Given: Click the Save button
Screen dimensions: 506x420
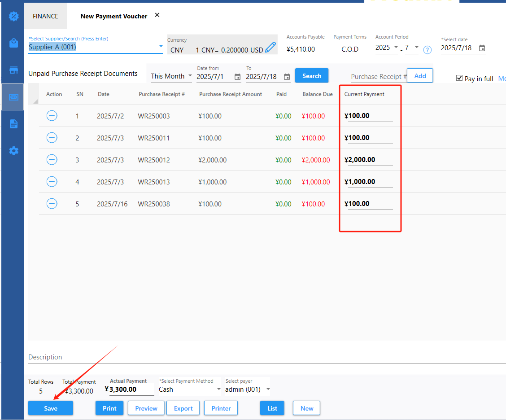Looking at the screenshot, I should point(51,408).
